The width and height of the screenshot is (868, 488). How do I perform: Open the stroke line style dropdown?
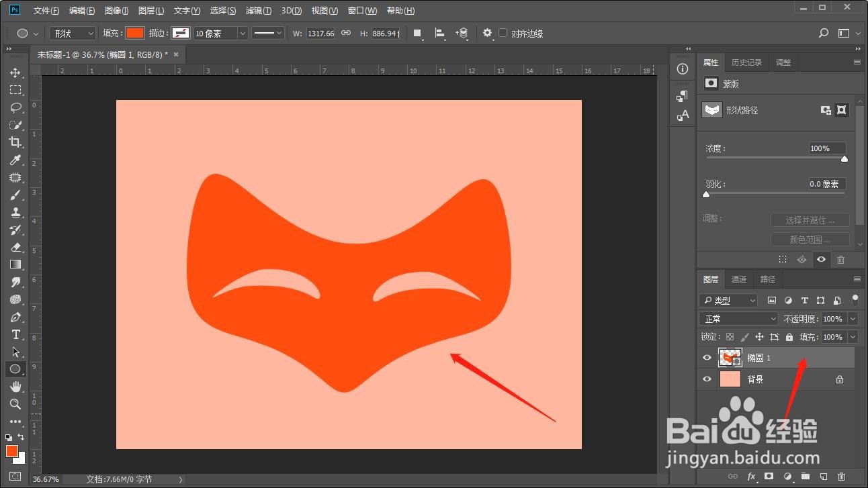(x=268, y=33)
